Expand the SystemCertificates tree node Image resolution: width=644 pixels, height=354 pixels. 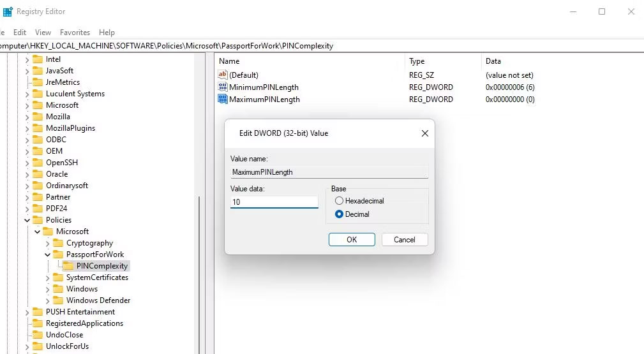48,277
